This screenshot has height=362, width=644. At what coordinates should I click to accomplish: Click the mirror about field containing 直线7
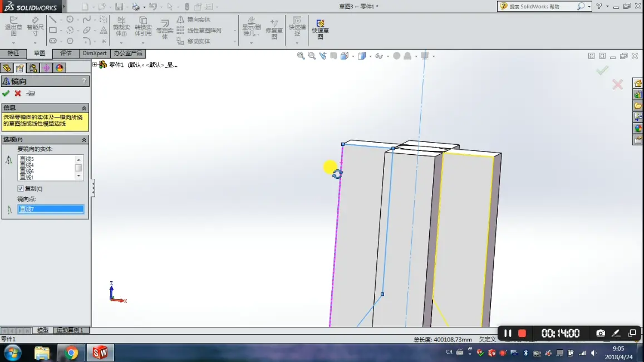coord(51,209)
